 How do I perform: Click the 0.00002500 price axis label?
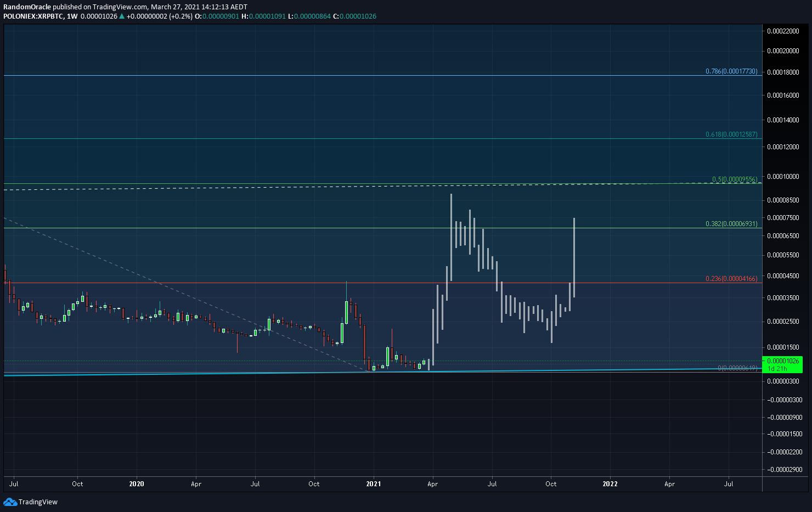click(783, 321)
